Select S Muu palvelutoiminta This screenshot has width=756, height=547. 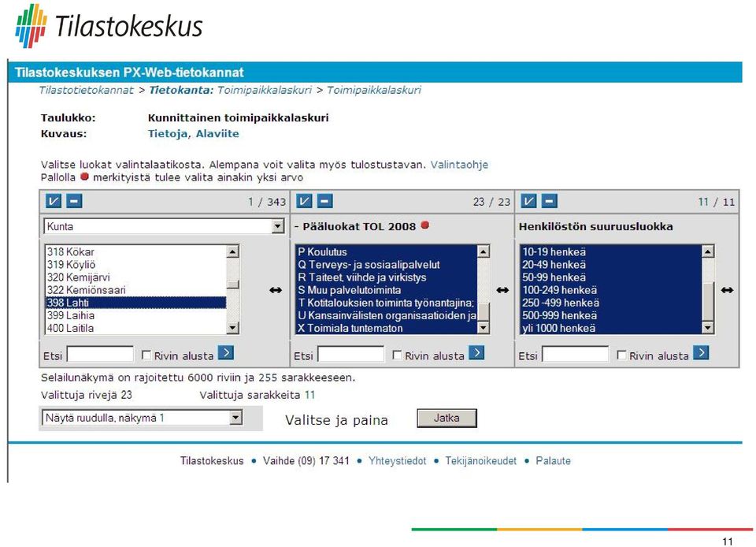(386, 290)
